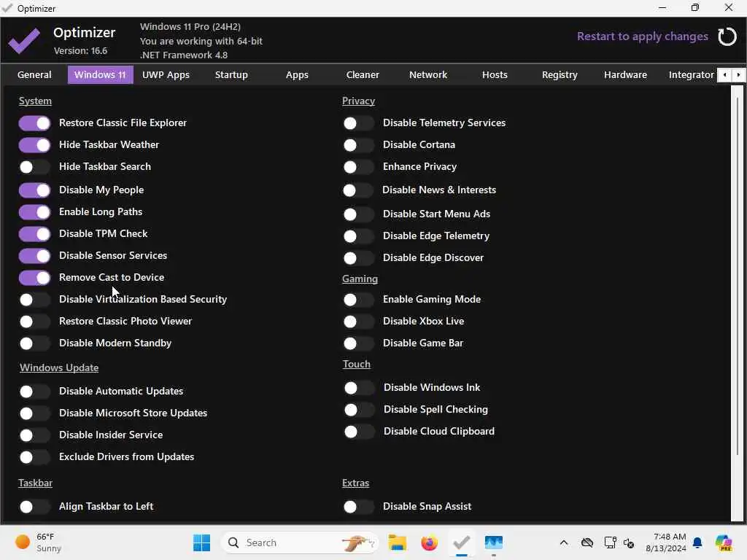The height and width of the screenshot is (560, 747).
Task: Open the Windows Start menu icon
Action: click(x=201, y=542)
